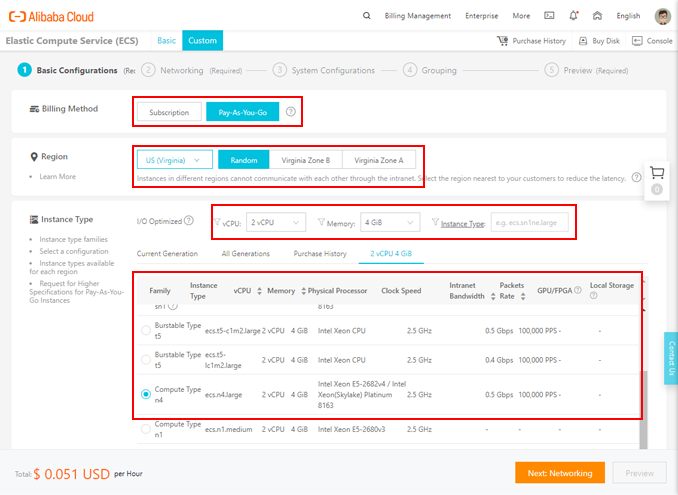Open Current Generation tab
Image resolution: width=678 pixels, height=495 pixels.
point(167,254)
